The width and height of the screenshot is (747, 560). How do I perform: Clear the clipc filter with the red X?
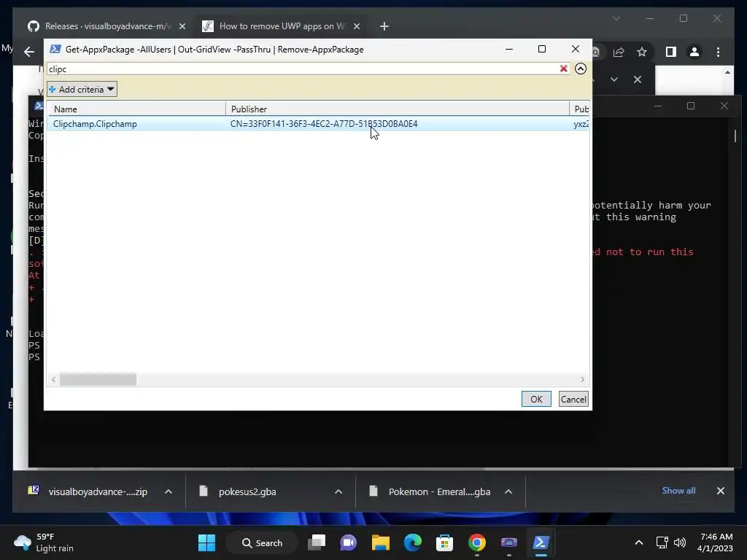click(x=564, y=69)
